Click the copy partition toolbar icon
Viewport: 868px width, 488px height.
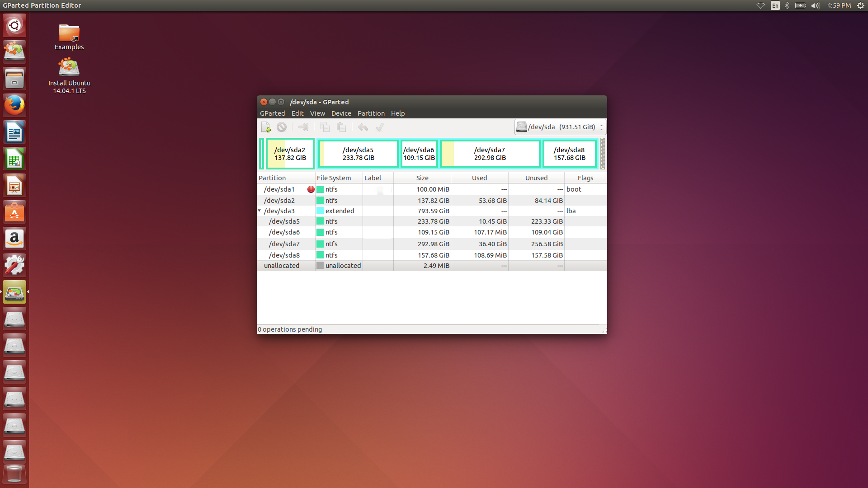click(325, 127)
